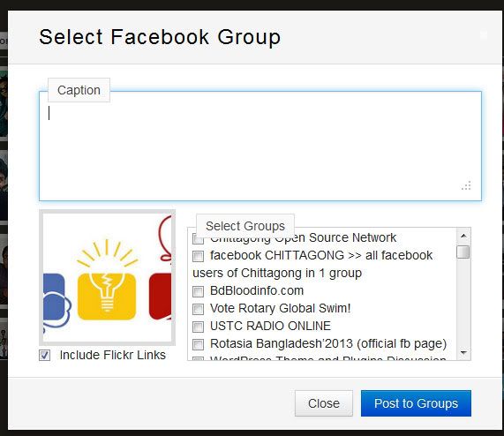Click the light bulb image thumbnail

[x=108, y=278]
